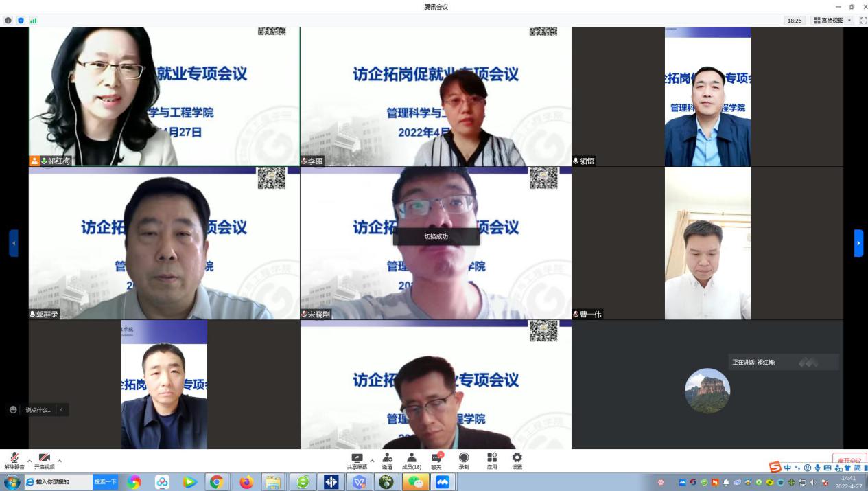Image resolution: width=868 pixels, height=491 pixels.
Task: Click the invite (邀请) icon
Action: 388,459
